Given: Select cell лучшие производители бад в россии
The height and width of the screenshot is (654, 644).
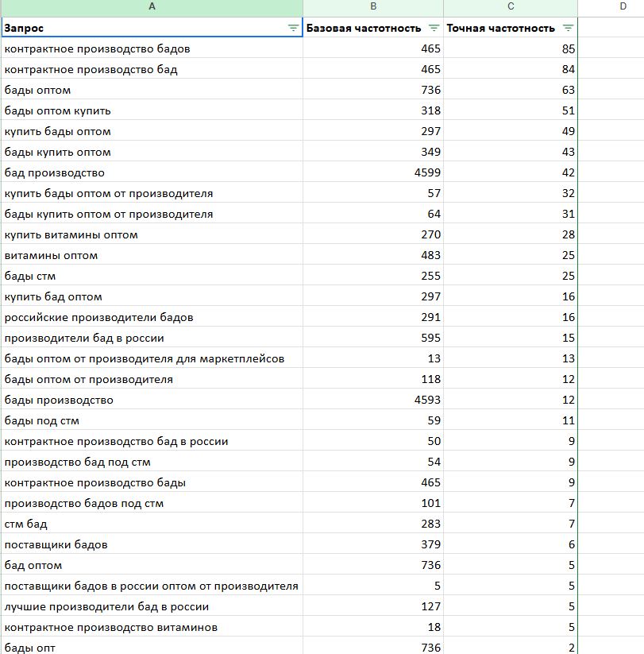Looking at the screenshot, I should 152,606.
